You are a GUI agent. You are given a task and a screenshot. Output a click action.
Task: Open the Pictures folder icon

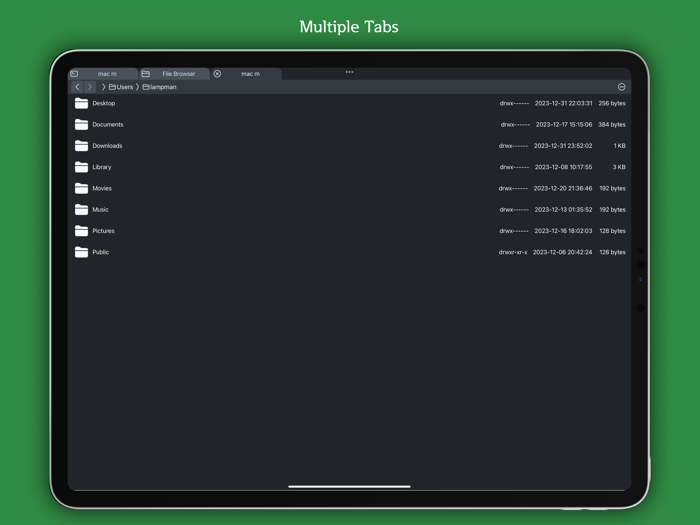click(x=81, y=231)
